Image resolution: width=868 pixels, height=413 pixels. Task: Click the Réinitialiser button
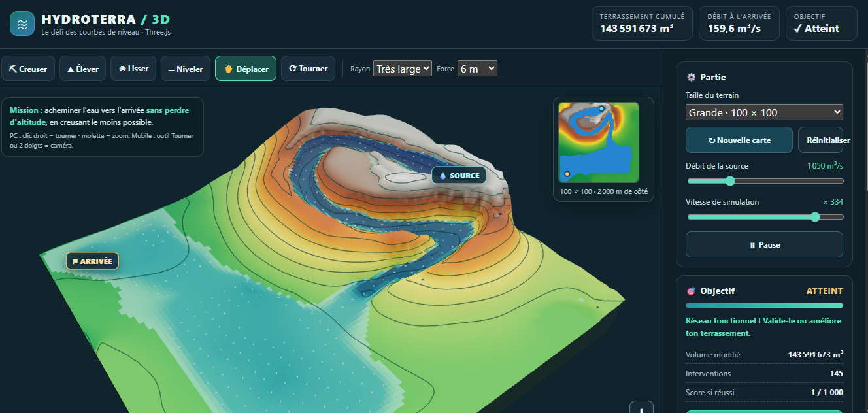tap(821, 140)
